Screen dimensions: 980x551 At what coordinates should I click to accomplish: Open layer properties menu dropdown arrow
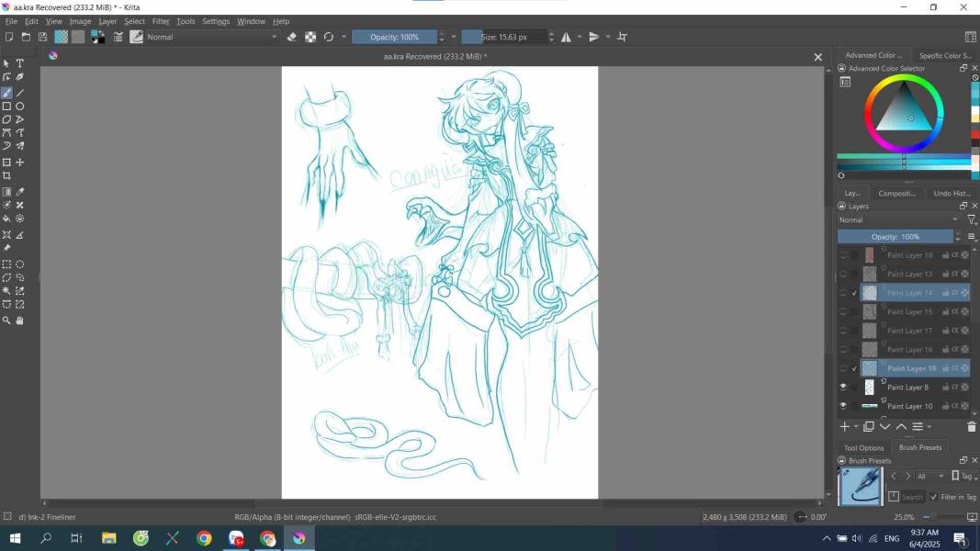[929, 427]
